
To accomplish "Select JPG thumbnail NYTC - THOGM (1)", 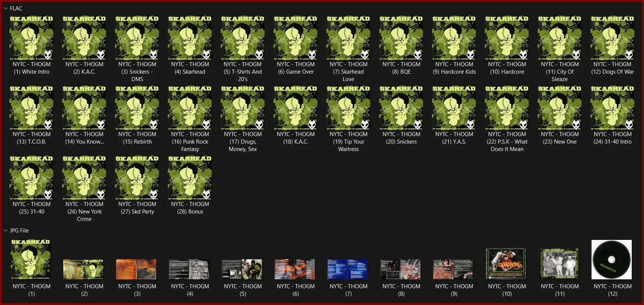I will [x=31, y=259].
